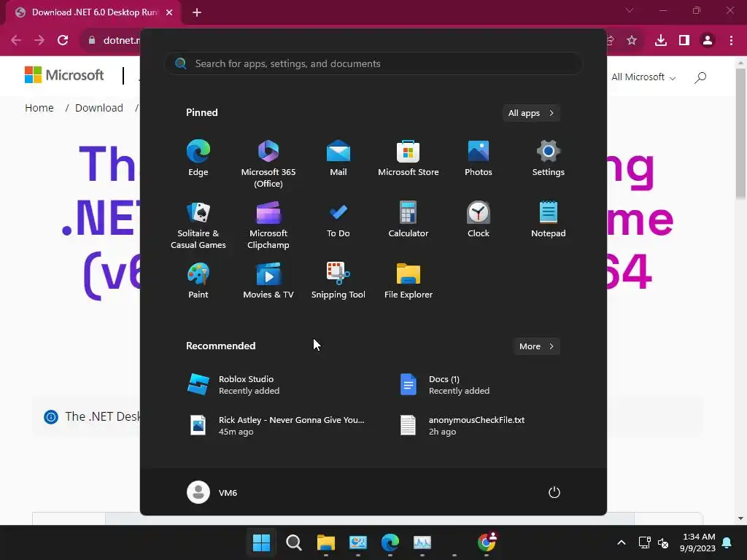Launch Movies & TV
This screenshot has width=747, height=560.
coord(268,281)
